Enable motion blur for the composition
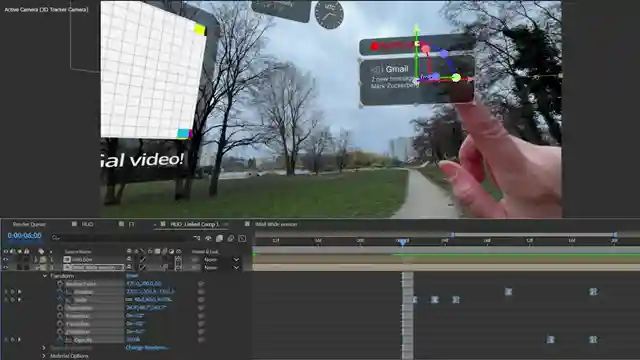 [231, 238]
